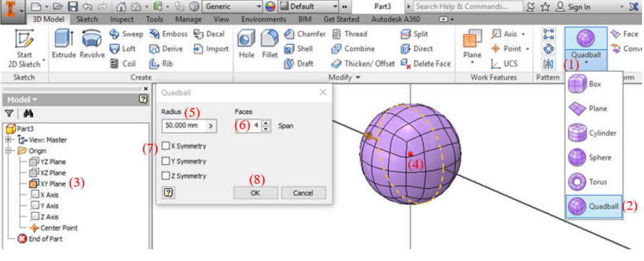This screenshot has width=644, height=261.
Task: Pick the Cylinder freeform shape
Action: click(593, 133)
